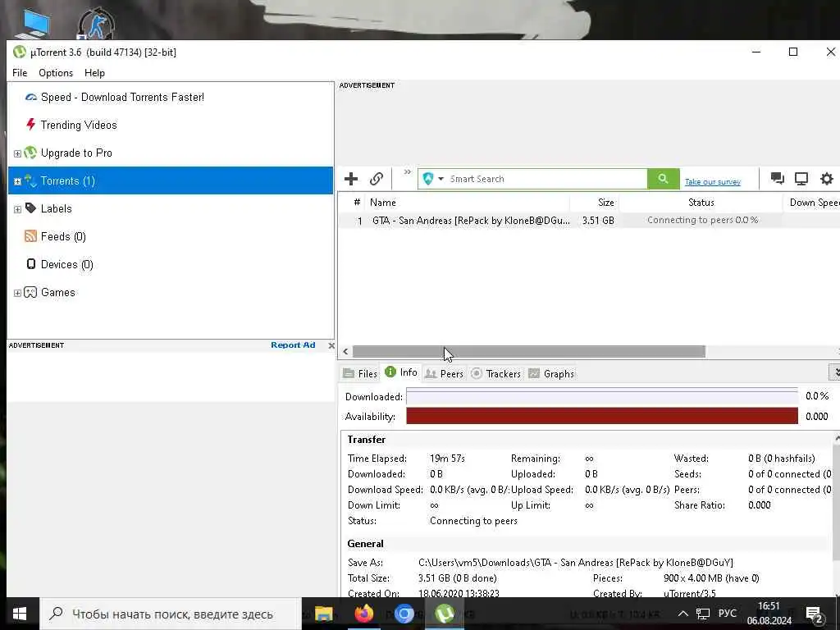Click the toolbar overflow chevron

pyautogui.click(x=407, y=172)
